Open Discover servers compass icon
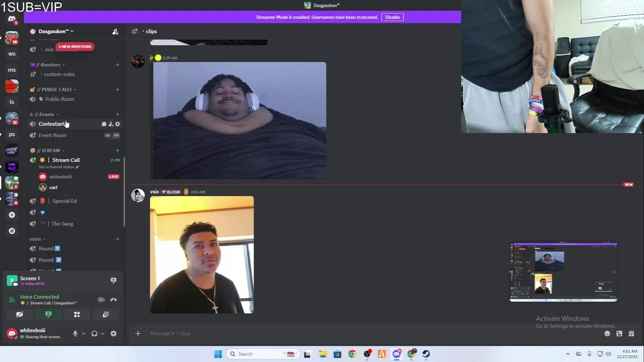The width and height of the screenshot is (644, 362). click(x=12, y=231)
